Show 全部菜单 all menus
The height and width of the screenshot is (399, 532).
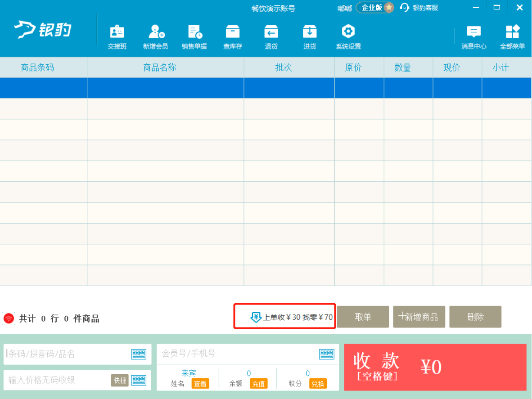tap(512, 37)
